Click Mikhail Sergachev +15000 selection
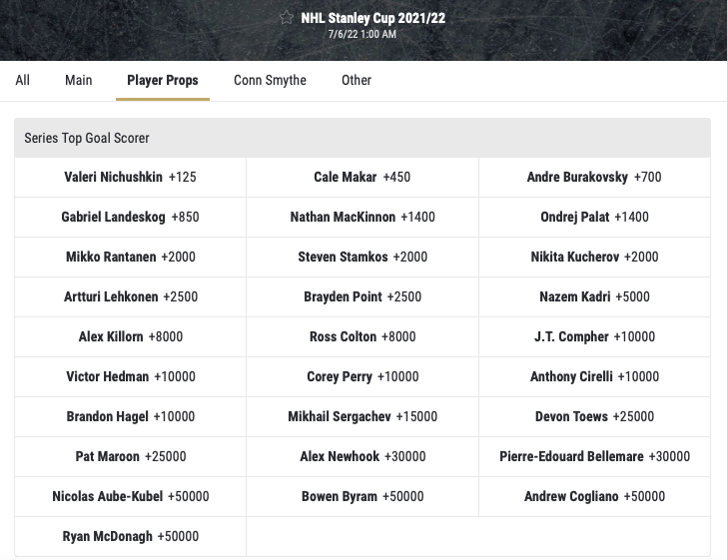This screenshot has height=560, width=728. tap(362, 416)
